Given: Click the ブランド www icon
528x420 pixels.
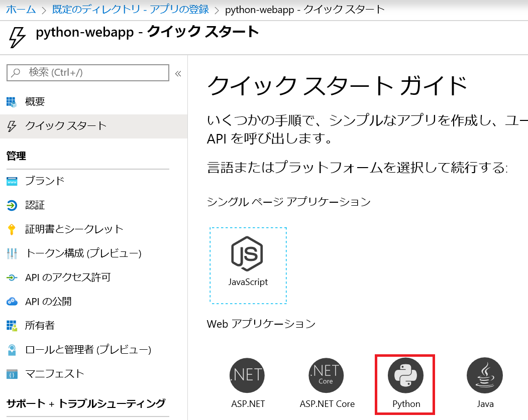Looking at the screenshot, I should (x=12, y=181).
